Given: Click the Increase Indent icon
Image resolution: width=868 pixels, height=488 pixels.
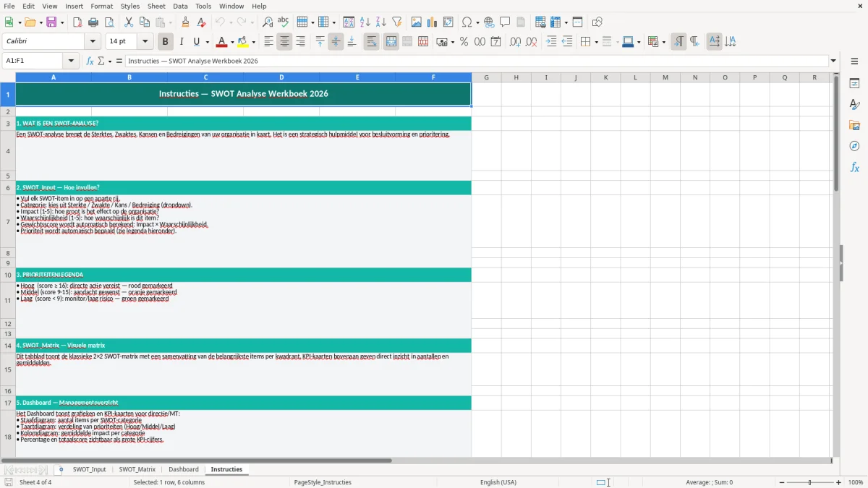Looking at the screenshot, I should [x=550, y=42].
